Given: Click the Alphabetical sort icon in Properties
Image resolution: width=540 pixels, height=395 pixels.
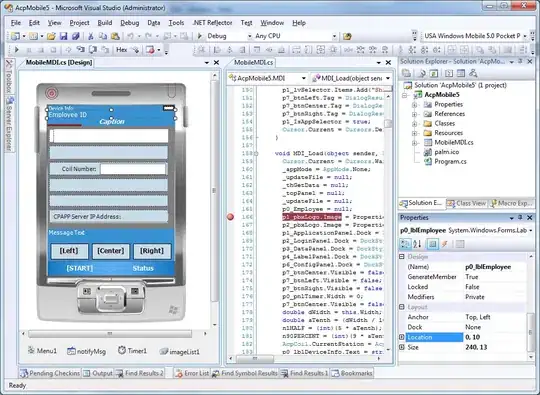Looking at the screenshot, I should coord(417,244).
